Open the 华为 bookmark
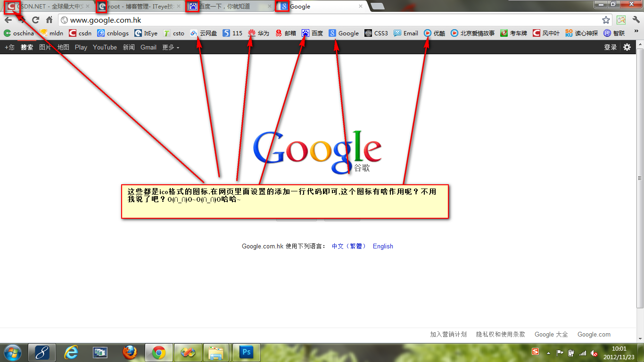Viewport: 644px width, 362px height. point(258,33)
